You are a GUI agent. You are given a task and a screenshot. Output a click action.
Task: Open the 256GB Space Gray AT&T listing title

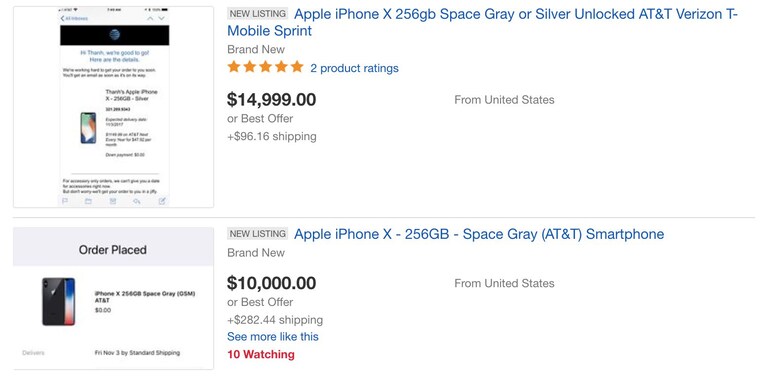pyautogui.click(x=479, y=234)
